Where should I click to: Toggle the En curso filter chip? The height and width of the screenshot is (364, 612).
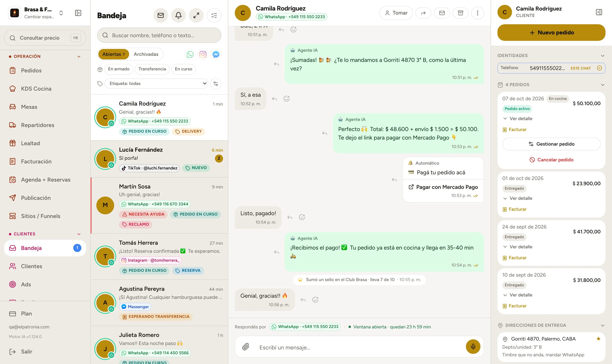tap(183, 69)
